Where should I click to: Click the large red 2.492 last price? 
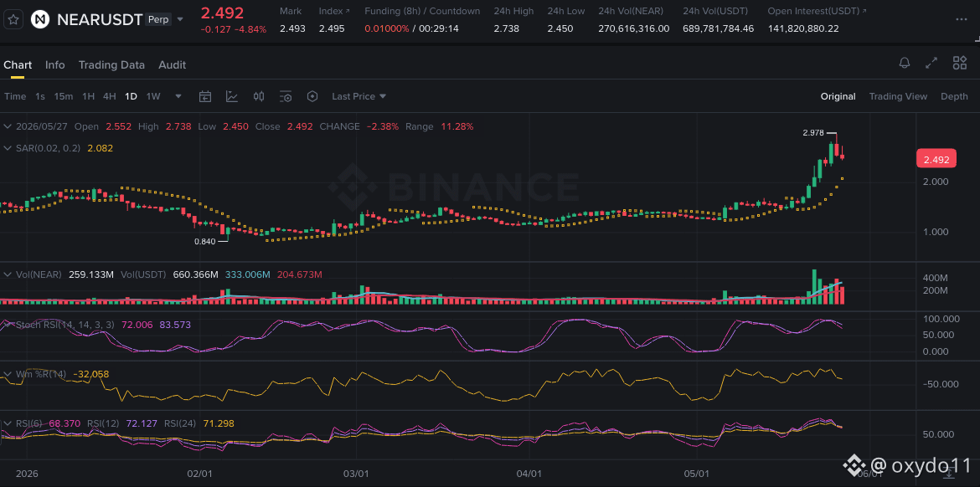[222, 13]
